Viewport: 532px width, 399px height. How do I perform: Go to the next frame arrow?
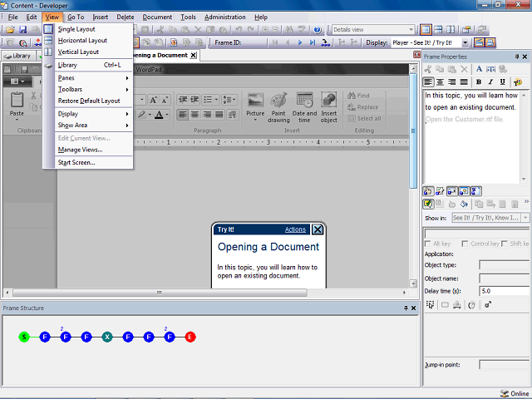(300, 42)
